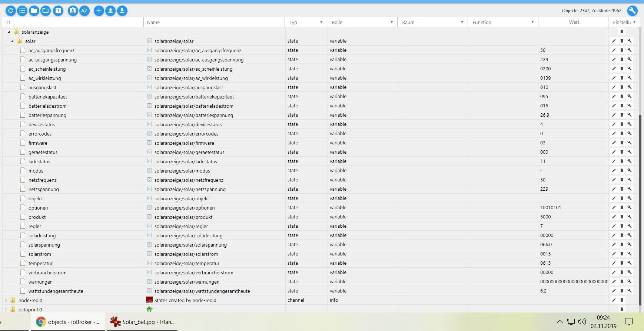
Task: Add a new object with plus button
Action: tap(99, 11)
